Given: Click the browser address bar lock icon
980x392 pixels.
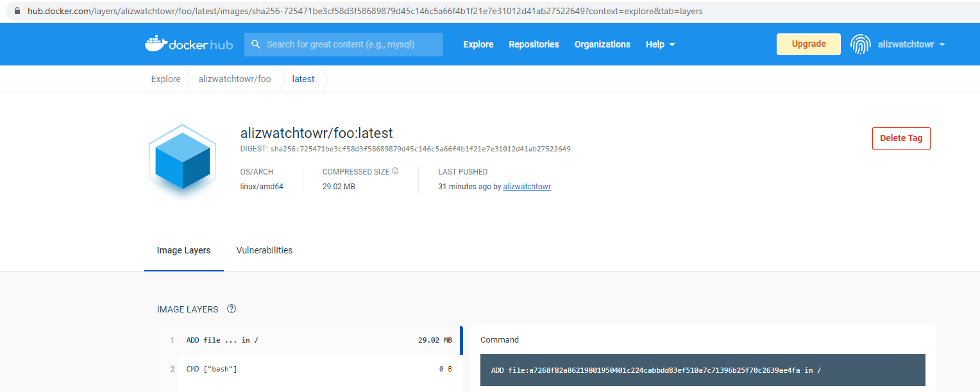Looking at the screenshot, I should pyautogui.click(x=16, y=11).
